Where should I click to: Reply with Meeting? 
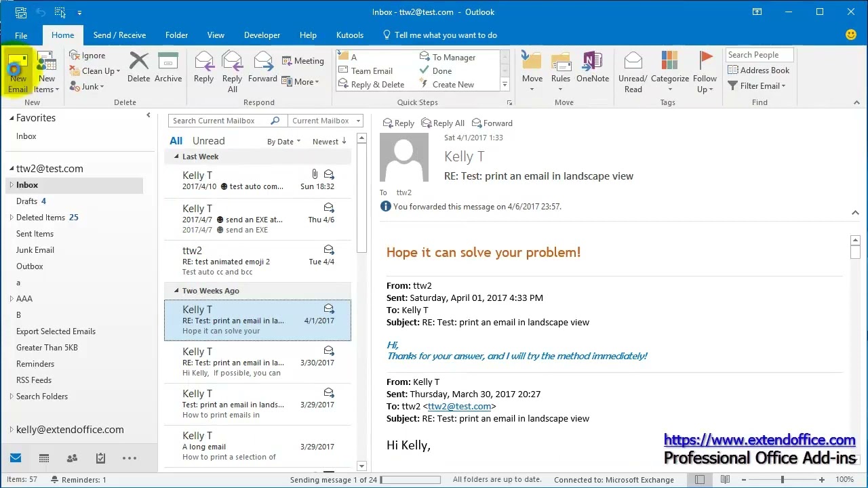click(303, 61)
